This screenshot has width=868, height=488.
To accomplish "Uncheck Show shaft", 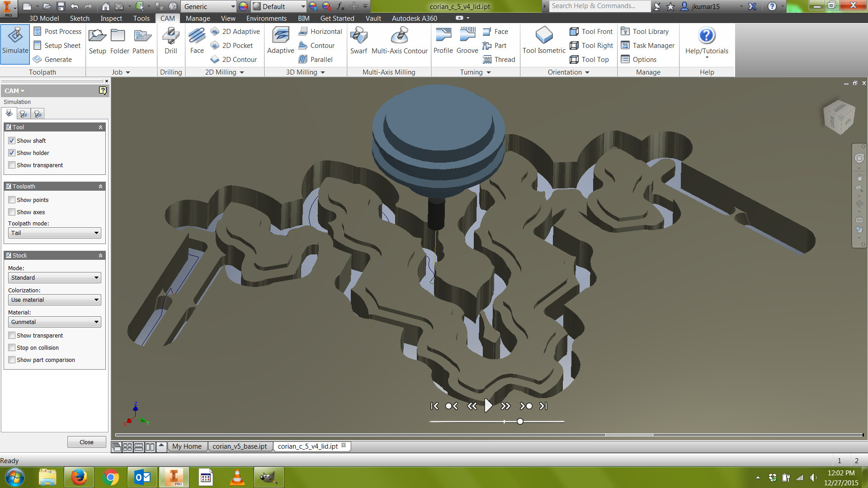I will click(12, 141).
